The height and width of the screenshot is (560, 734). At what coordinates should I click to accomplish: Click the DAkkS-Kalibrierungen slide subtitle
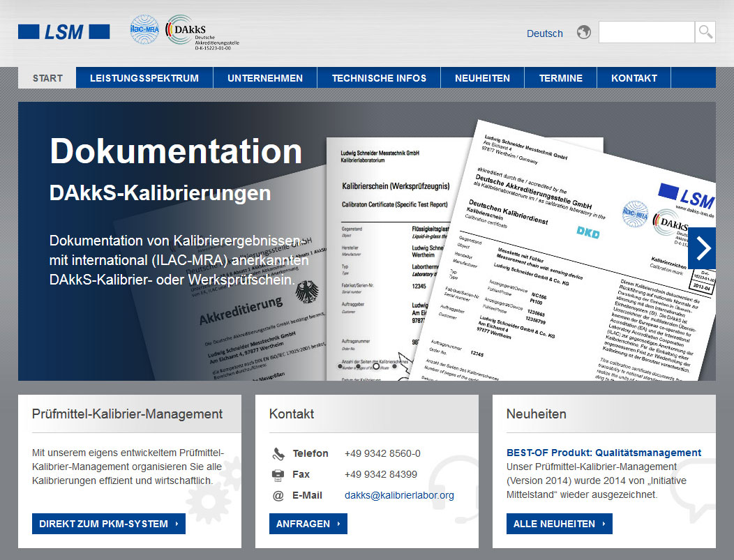[x=160, y=192]
